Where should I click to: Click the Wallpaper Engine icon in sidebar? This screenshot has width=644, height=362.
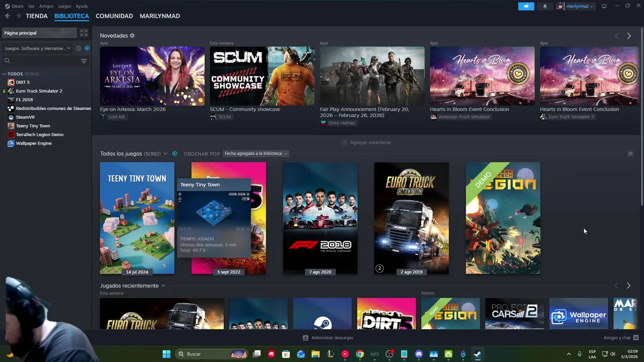11,143
